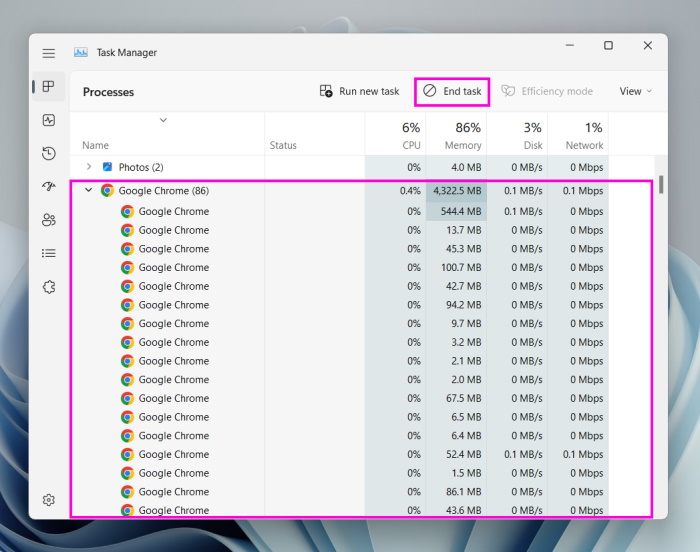Click the Photos app icon

pos(107,167)
